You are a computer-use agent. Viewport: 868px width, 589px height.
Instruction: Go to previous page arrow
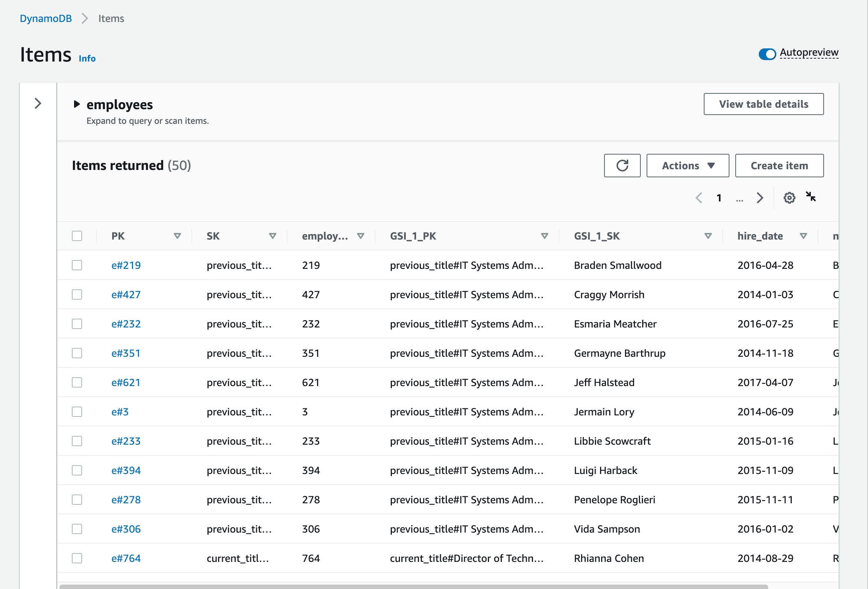pos(699,197)
